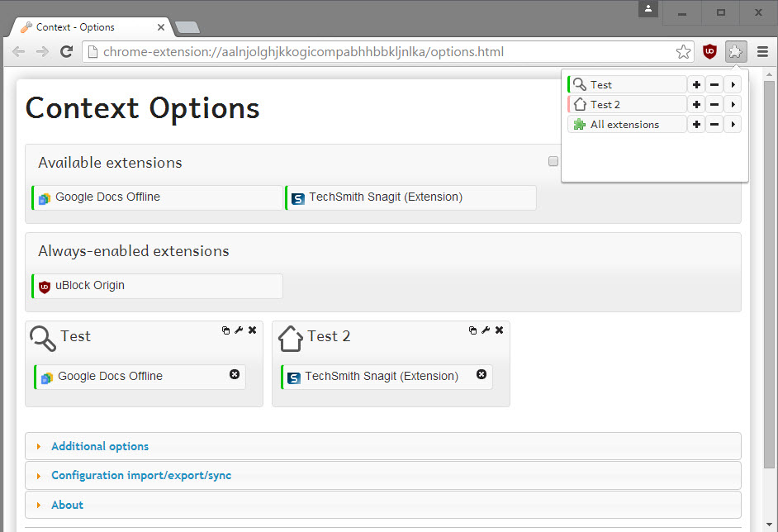
Task: Remove TechSmith Snagit from Test 2 context
Action: coord(482,374)
